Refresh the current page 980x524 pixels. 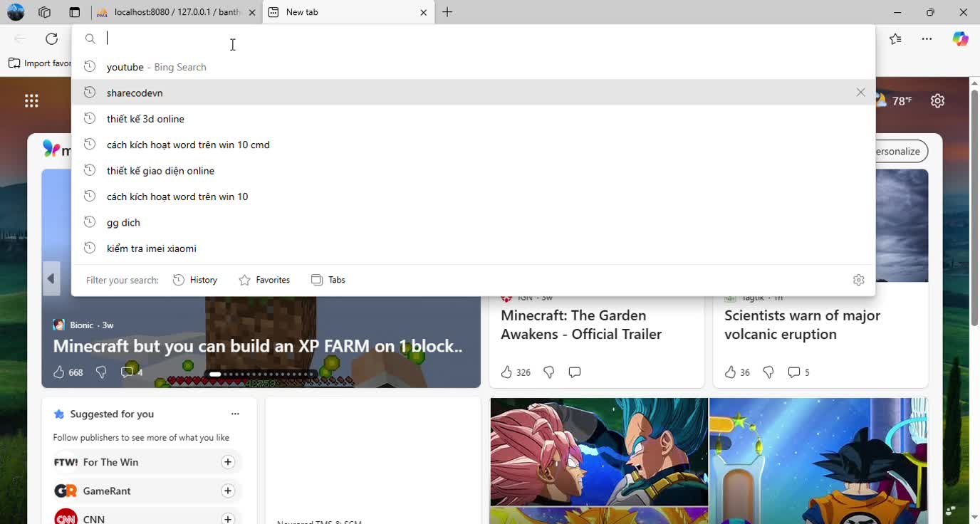[x=51, y=38]
